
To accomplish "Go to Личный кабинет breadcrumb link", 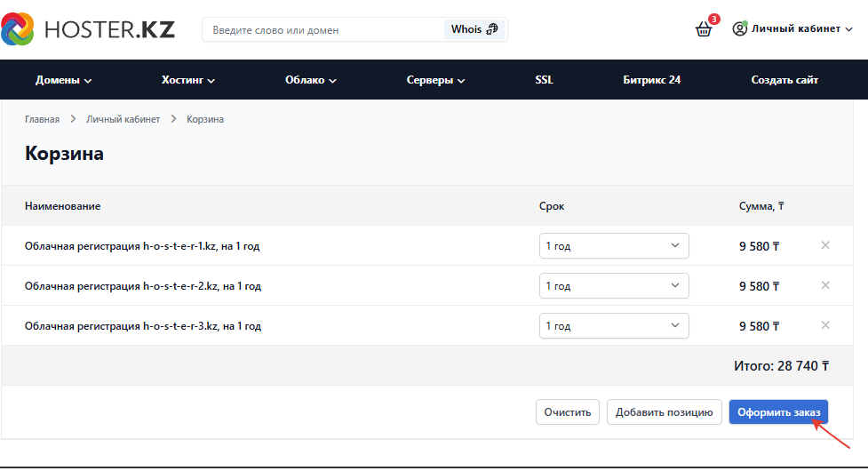I will (x=123, y=119).
